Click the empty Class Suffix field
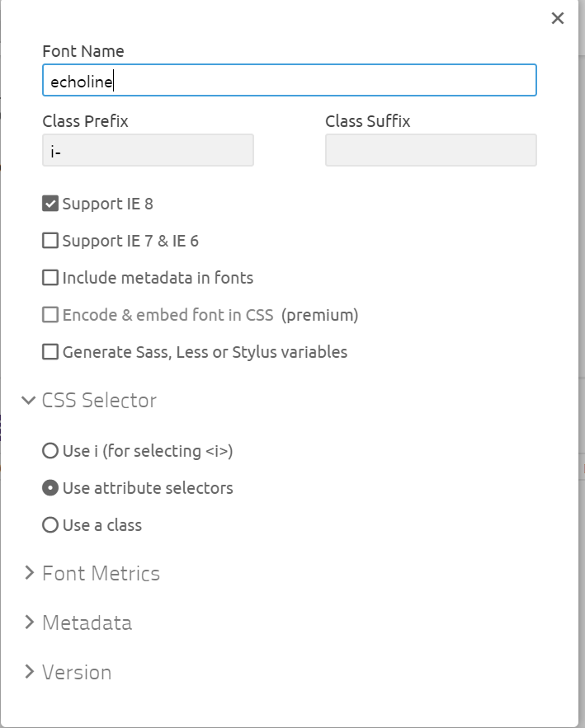585x728 pixels. 431,150
